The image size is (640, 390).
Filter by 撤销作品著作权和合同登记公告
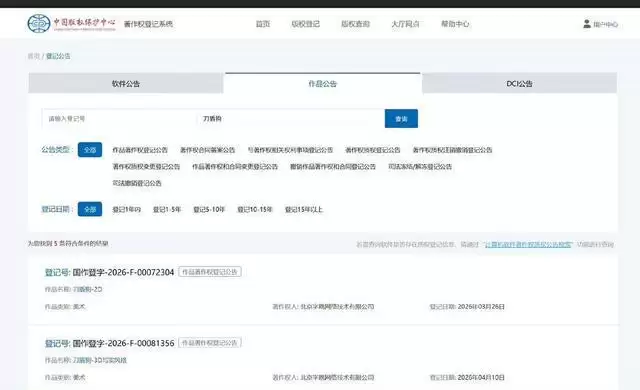333,167
